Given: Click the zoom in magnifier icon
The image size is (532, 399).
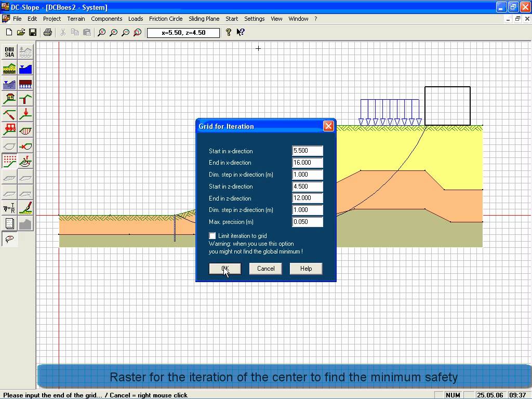Looking at the screenshot, I should tap(113, 32).
